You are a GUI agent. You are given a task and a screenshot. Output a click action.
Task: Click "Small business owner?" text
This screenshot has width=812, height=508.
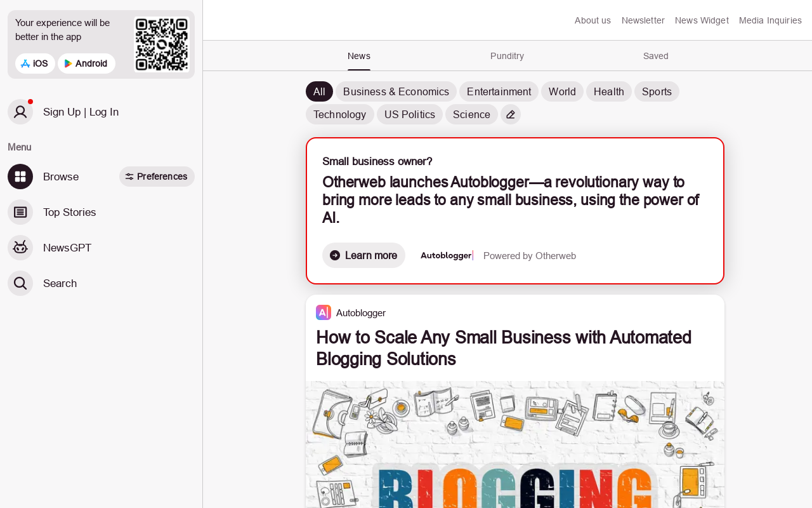(x=377, y=161)
